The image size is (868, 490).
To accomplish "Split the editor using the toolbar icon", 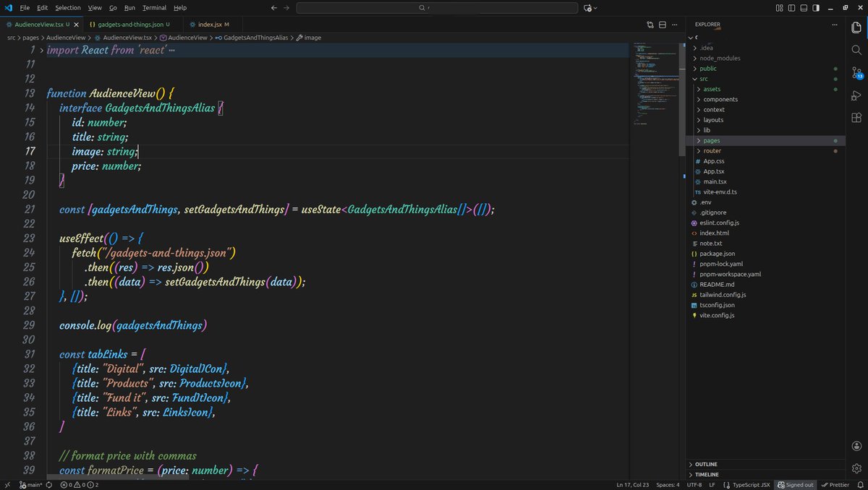I will pyautogui.click(x=663, y=24).
